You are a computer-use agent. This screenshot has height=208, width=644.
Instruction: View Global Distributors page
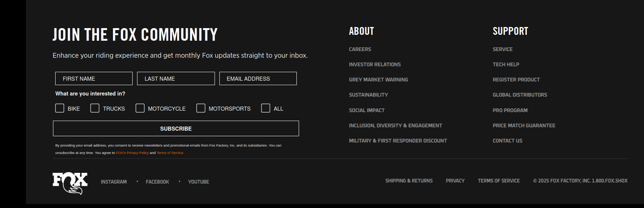[x=519, y=95]
